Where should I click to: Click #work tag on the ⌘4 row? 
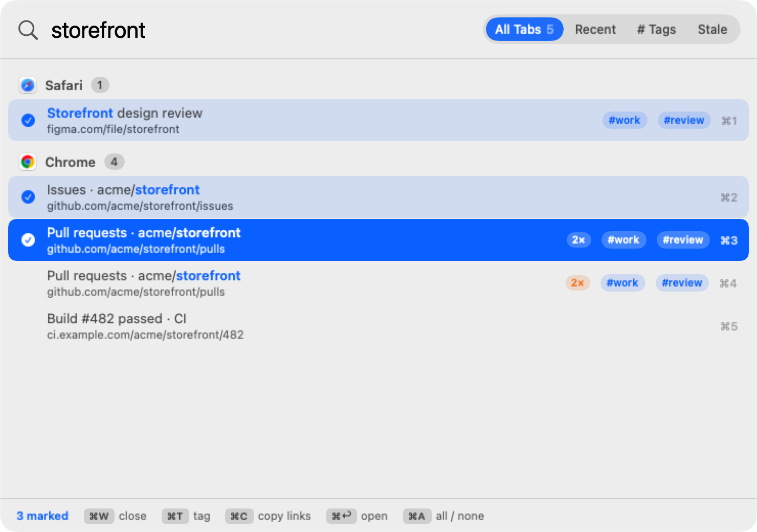coord(622,283)
